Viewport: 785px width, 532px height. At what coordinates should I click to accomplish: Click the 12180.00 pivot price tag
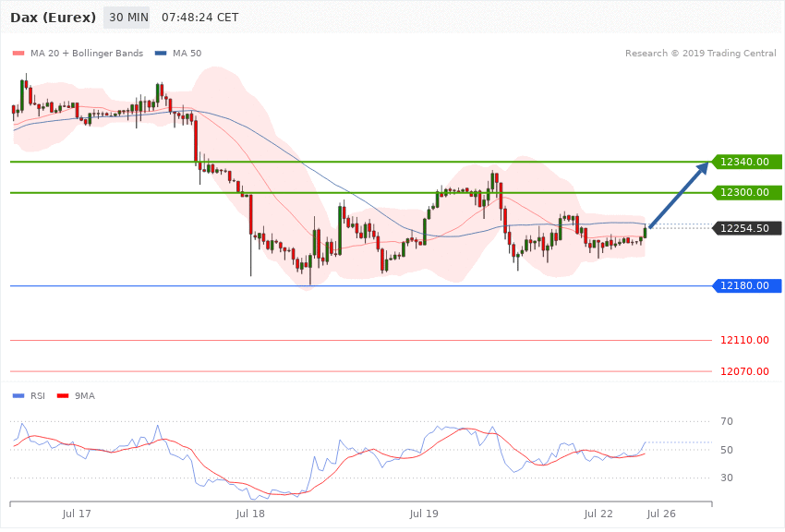coord(746,285)
